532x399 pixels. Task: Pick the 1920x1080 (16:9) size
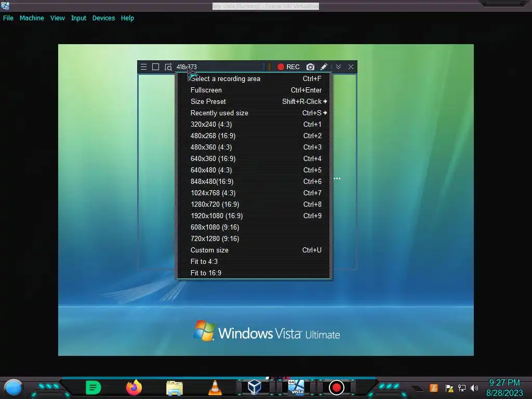254,216
